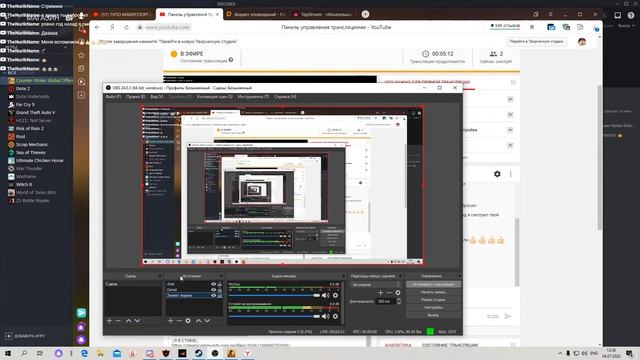The image size is (640, 360).
Task: Lock the Захват экрана source
Action: (220, 296)
